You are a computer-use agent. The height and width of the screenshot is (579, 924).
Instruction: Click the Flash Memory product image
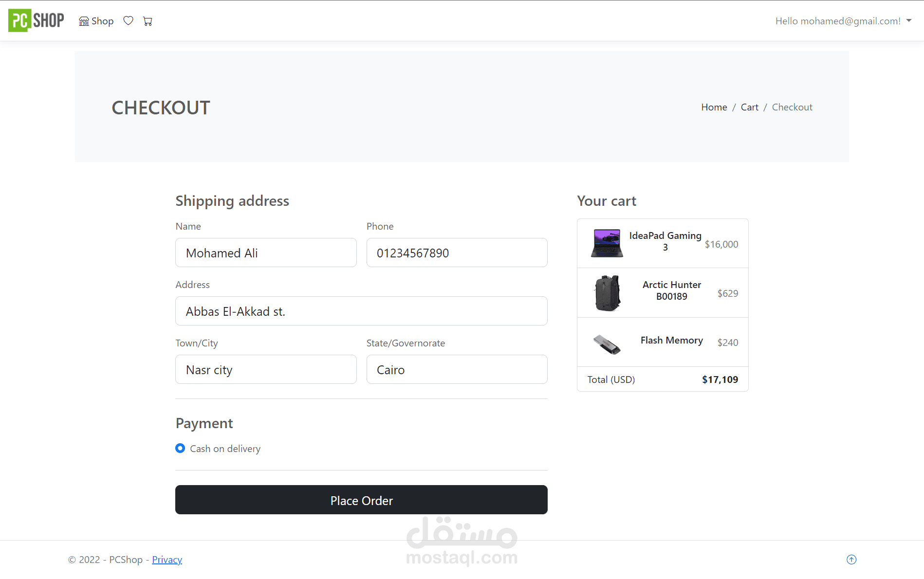coord(607,344)
